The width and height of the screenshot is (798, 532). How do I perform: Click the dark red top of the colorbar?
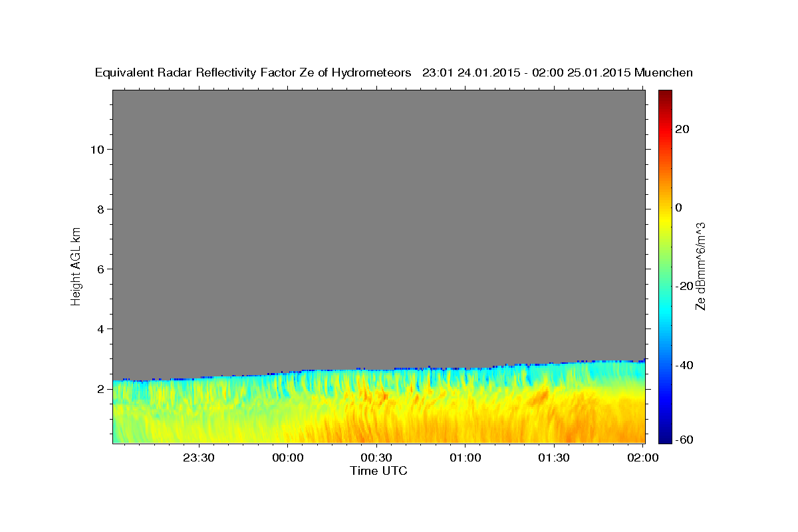(664, 95)
